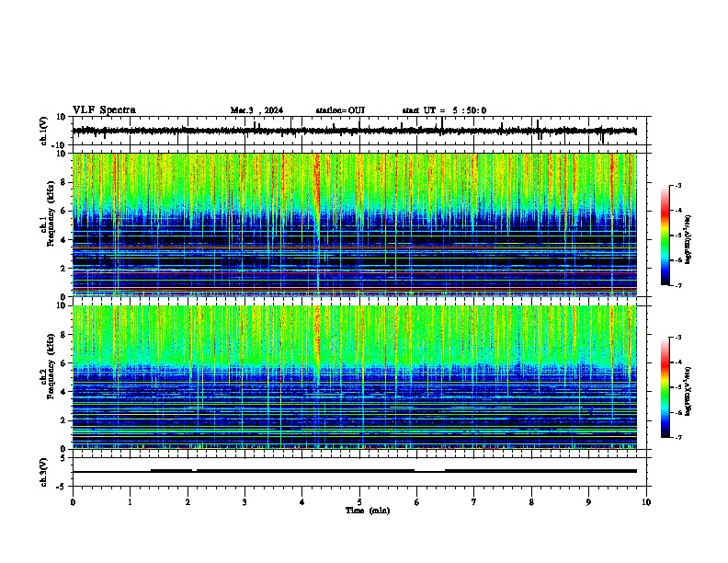Click the "-3" label on the ch.2 color bar

tap(678, 338)
